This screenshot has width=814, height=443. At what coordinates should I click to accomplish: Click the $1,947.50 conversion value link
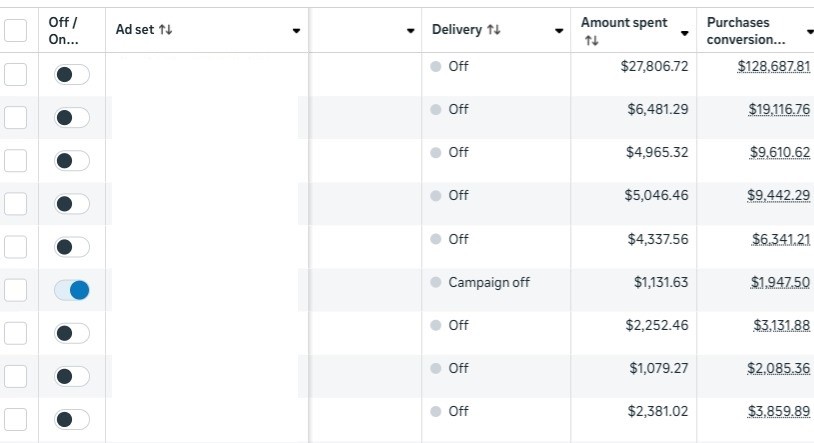pos(780,282)
